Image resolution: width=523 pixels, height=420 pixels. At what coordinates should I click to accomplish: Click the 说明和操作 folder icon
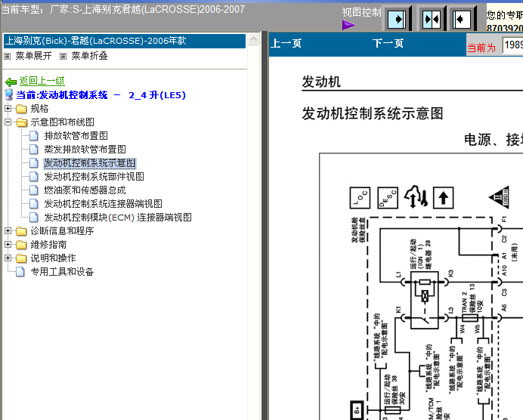tap(21, 258)
